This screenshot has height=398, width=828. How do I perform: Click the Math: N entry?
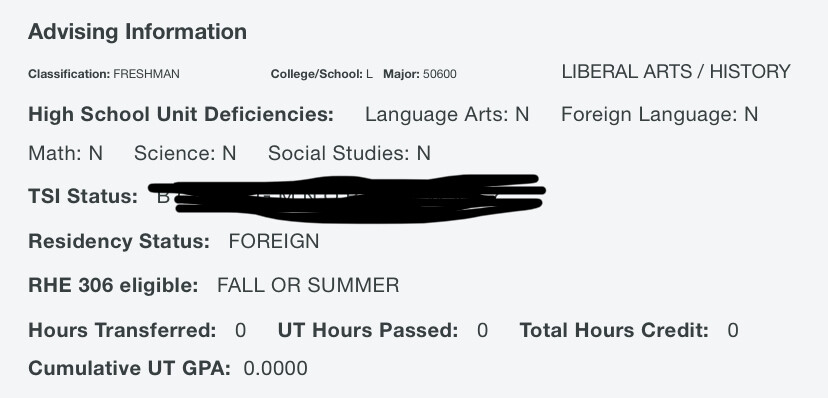pos(65,153)
